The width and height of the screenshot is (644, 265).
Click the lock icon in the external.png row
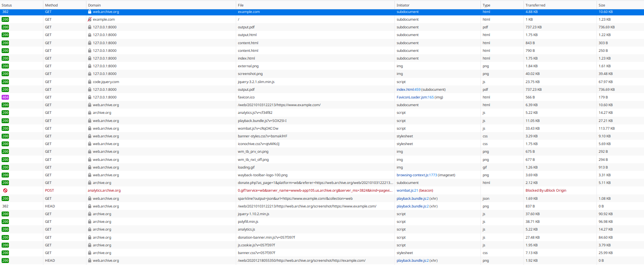point(90,66)
